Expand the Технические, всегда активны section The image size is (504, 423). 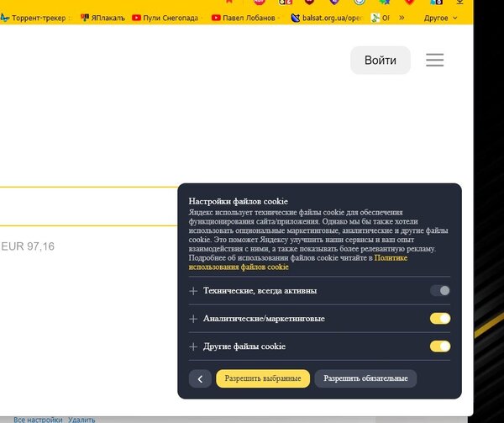[193, 291]
